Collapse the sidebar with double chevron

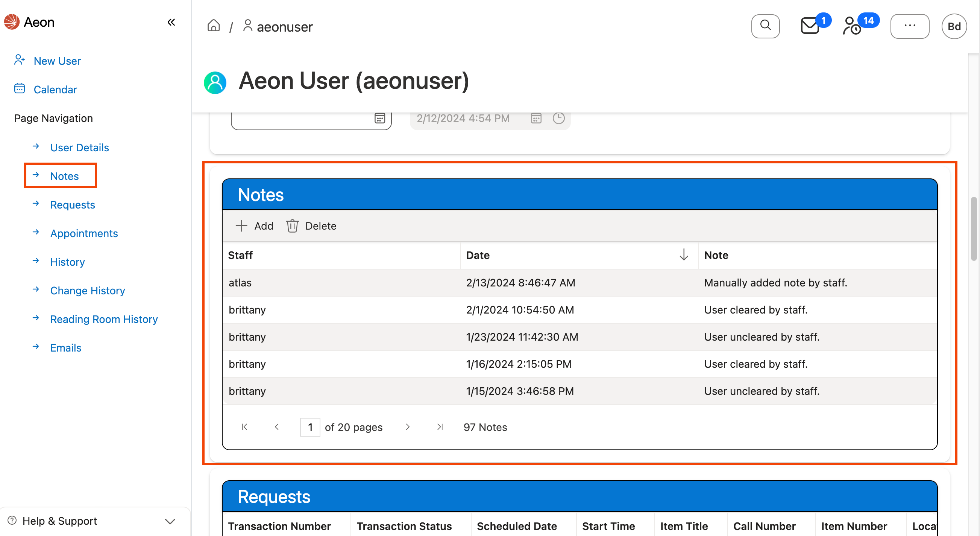point(171,22)
